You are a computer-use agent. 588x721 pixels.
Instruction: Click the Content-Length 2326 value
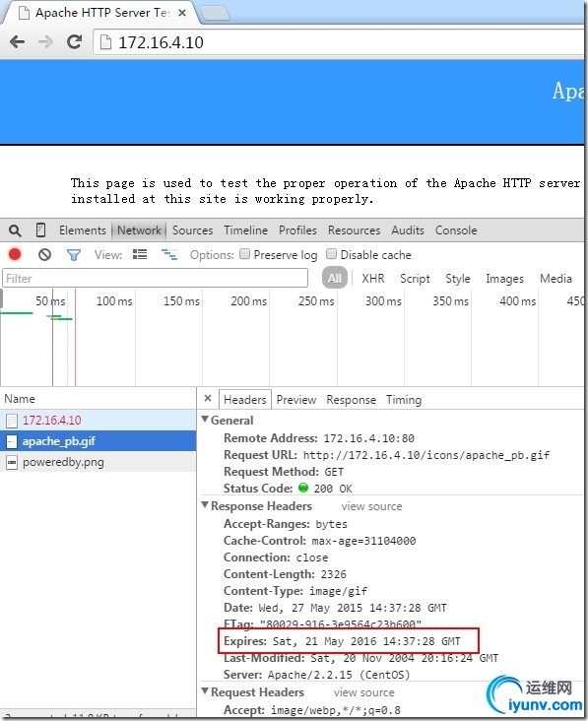pyautogui.click(x=333, y=574)
